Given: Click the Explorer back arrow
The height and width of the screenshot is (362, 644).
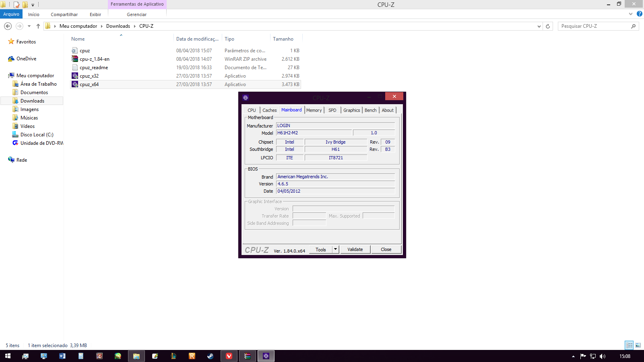Looking at the screenshot, I should 8,26.
